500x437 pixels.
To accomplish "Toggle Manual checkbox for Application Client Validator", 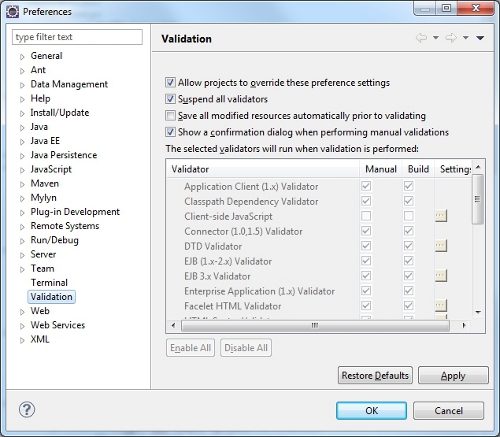I will (x=366, y=186).
